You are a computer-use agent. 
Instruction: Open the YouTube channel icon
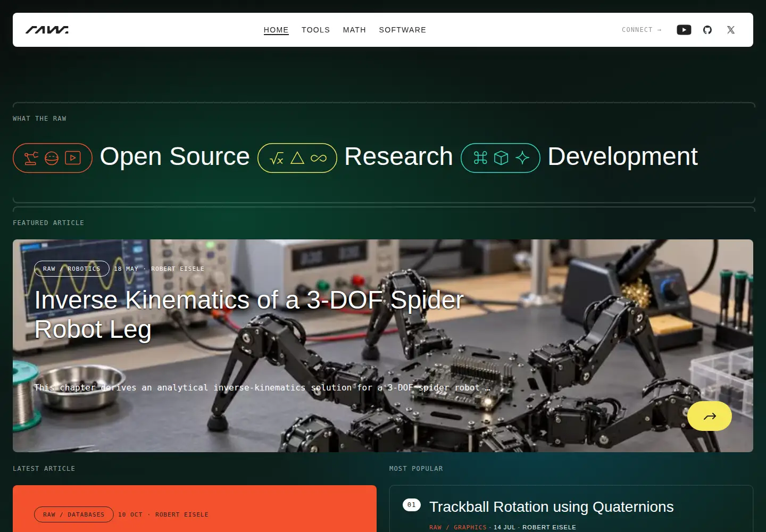point(684,30)
